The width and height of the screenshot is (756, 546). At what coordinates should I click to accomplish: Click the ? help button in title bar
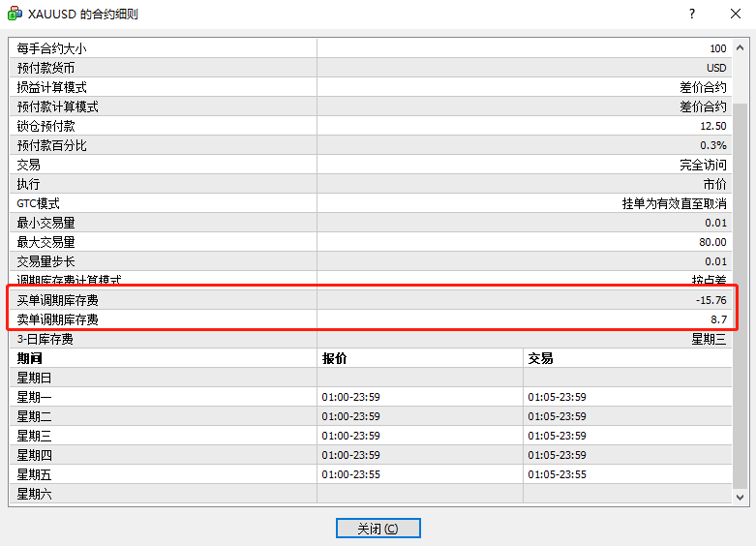coord(692,14)
